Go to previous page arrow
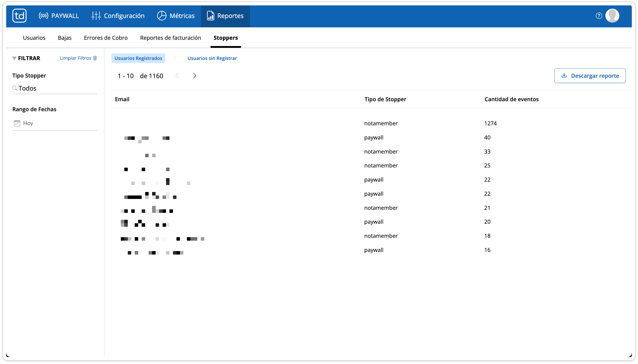 coord(177,76)
